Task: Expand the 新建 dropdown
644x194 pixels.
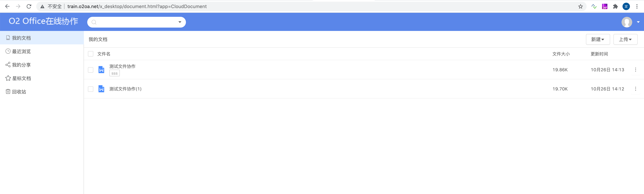Action: [598, 39]
